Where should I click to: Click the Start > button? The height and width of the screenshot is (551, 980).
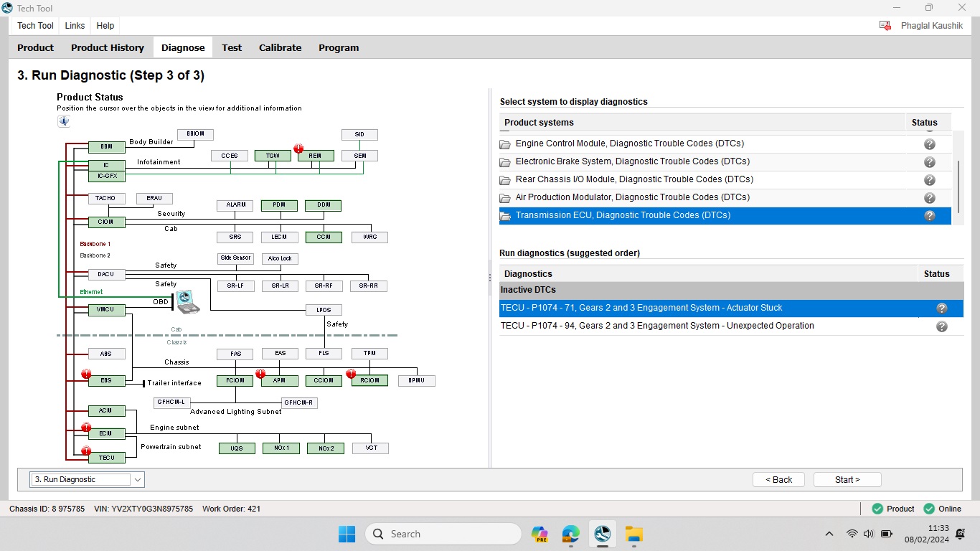(847, 480)
